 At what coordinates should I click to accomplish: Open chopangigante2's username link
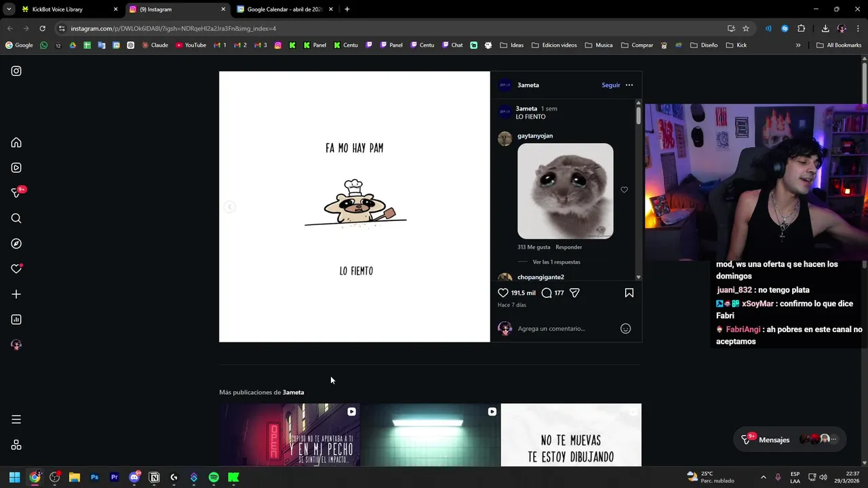click(x=540, y=277)
